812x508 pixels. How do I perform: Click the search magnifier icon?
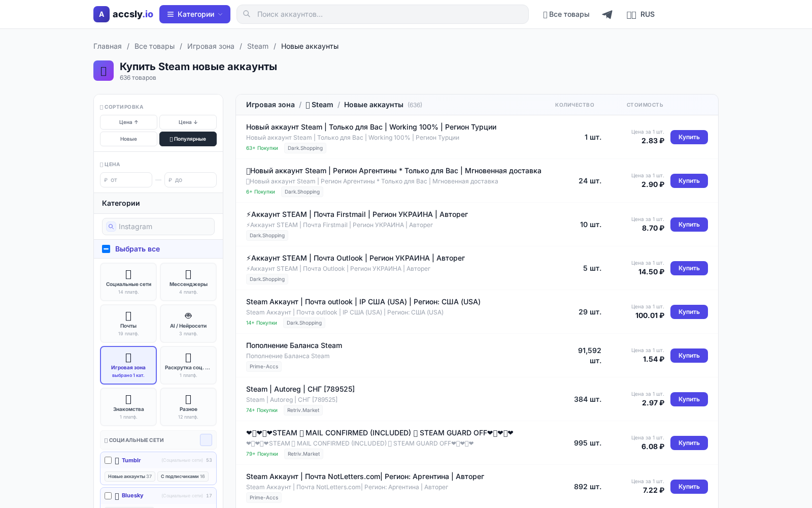point(247,14)
